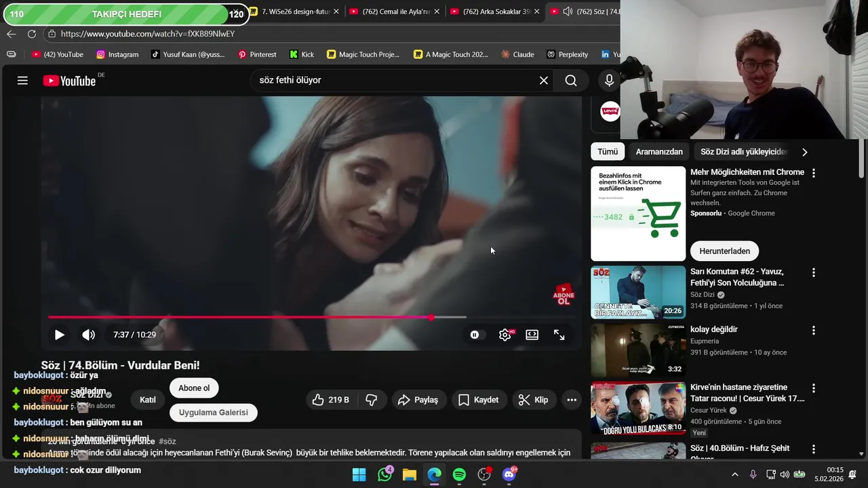Open the Magic Touch Proje bookmark
Screen dimensions: 868x488
[363, 54]
